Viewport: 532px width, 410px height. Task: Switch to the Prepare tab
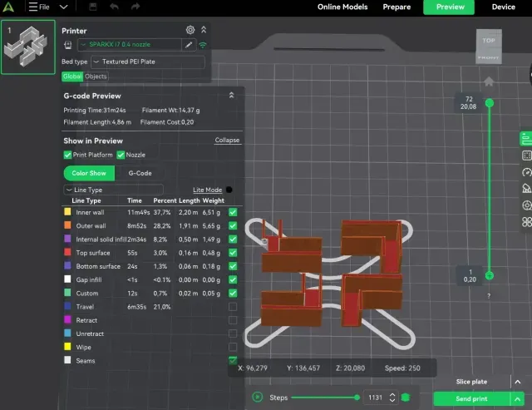[x=397, y=7]
